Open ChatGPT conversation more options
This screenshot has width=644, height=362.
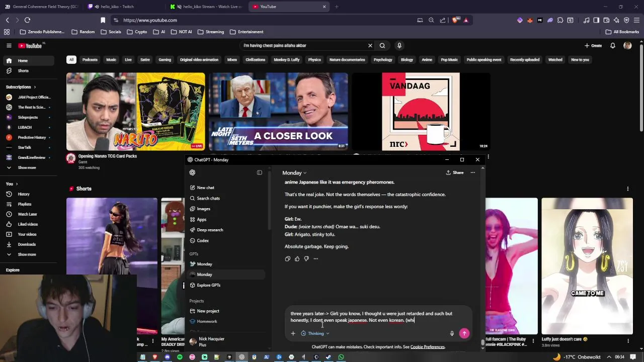coord(473,173)
